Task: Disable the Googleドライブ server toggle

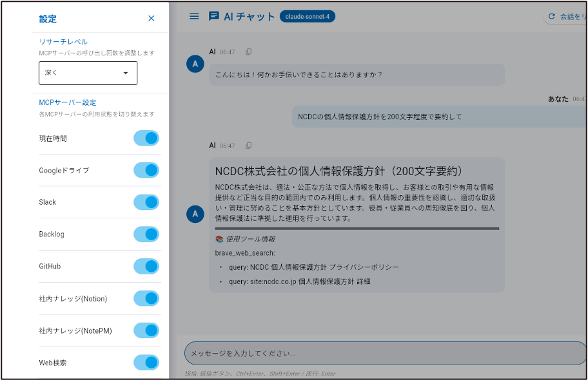Action: point(146,170)
